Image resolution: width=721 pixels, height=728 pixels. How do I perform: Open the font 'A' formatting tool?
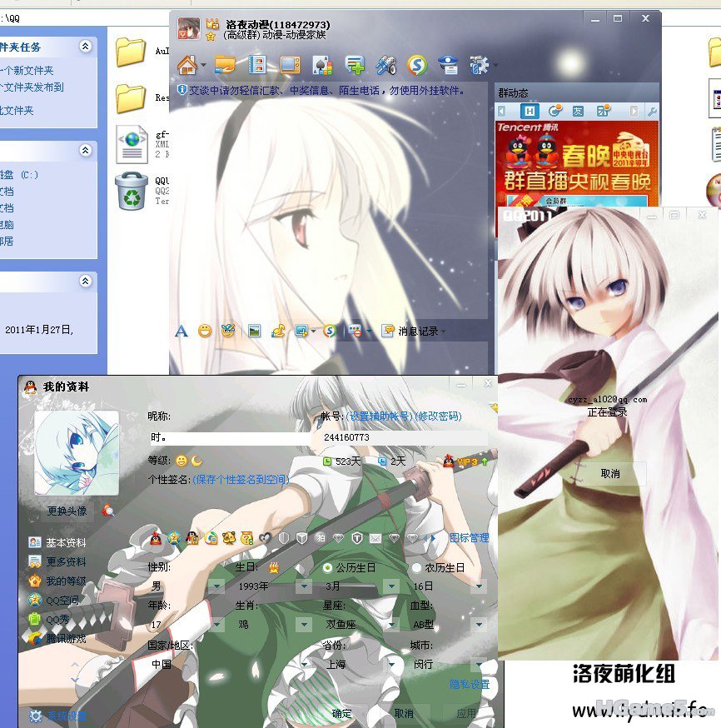181,331
